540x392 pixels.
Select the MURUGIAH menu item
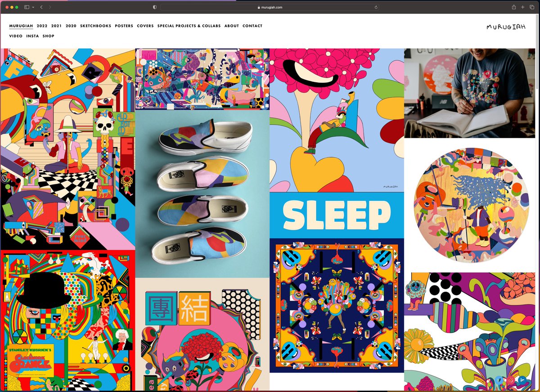pos(21,26)
